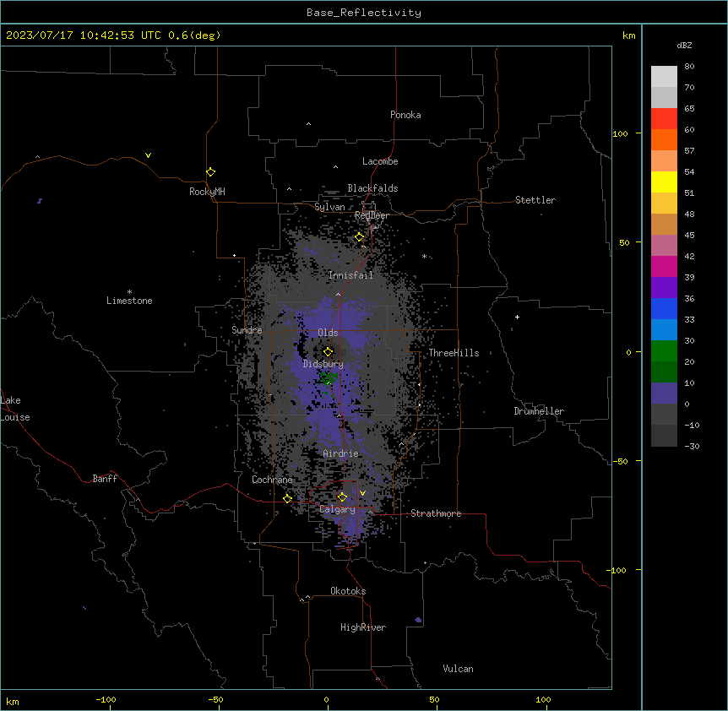Click the Strathmore city label
This screenshot has height=711, width=728.
tap(436, 513)
